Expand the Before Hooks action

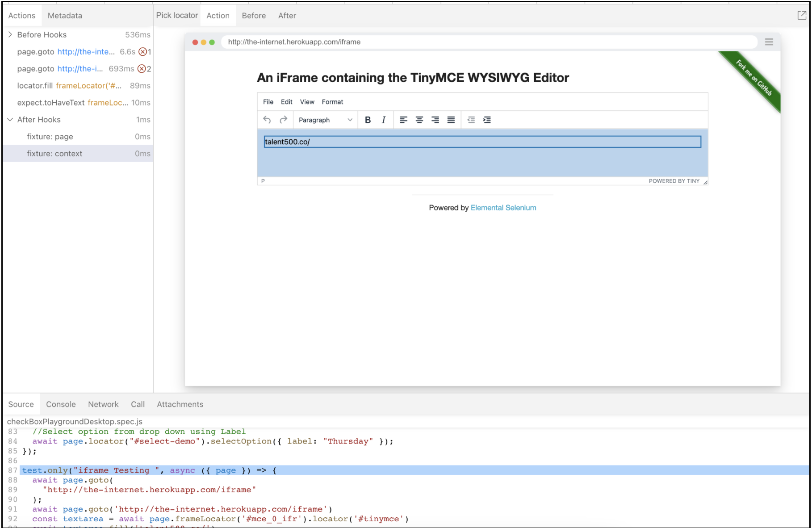click(10, 35)
